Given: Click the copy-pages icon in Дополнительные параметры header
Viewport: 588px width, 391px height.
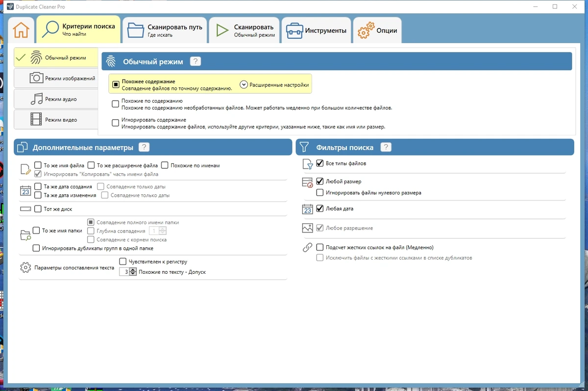Looking at the screenshot, I should pos(22,147).
